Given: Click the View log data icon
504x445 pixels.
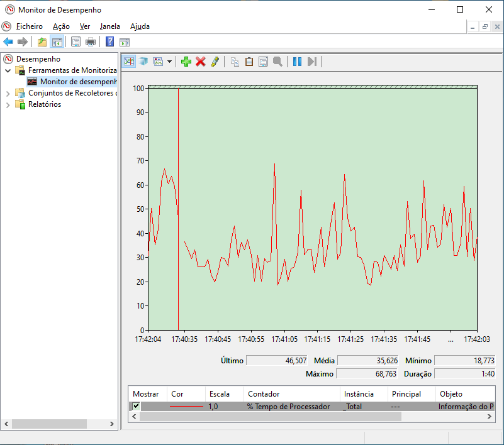Looking at the screenshot, I should (143, 62).
